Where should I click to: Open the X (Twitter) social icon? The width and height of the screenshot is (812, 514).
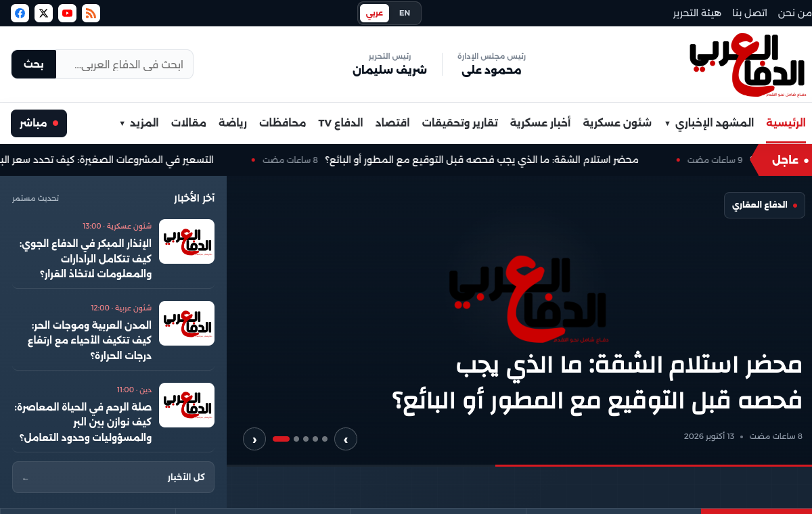click(x=44, y=13)
